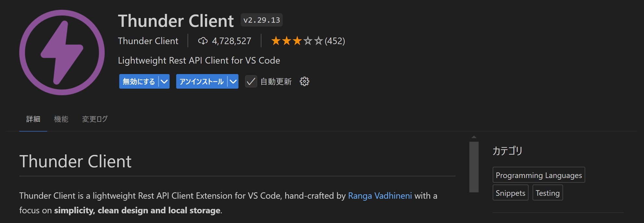Expand the アンインストール dropdown arrow
Viewport: 644px width, 223px height.
pyautogui.click(x=233, y=81)
